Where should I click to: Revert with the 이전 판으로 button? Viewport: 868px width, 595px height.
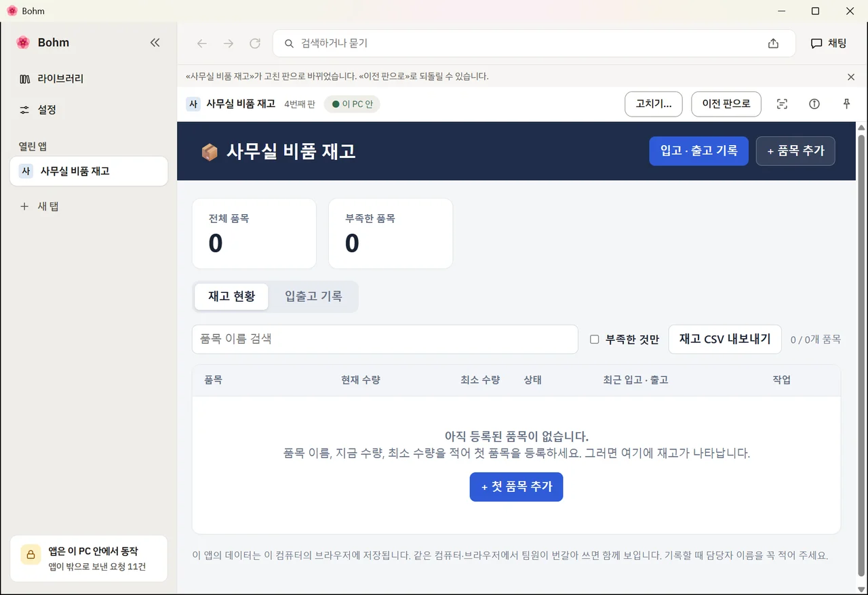pyautogui.click(x=726, y=104)
